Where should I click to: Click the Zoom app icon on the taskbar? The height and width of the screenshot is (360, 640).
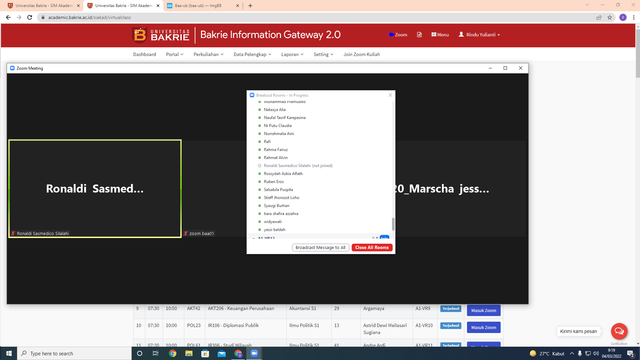(254, 353)
